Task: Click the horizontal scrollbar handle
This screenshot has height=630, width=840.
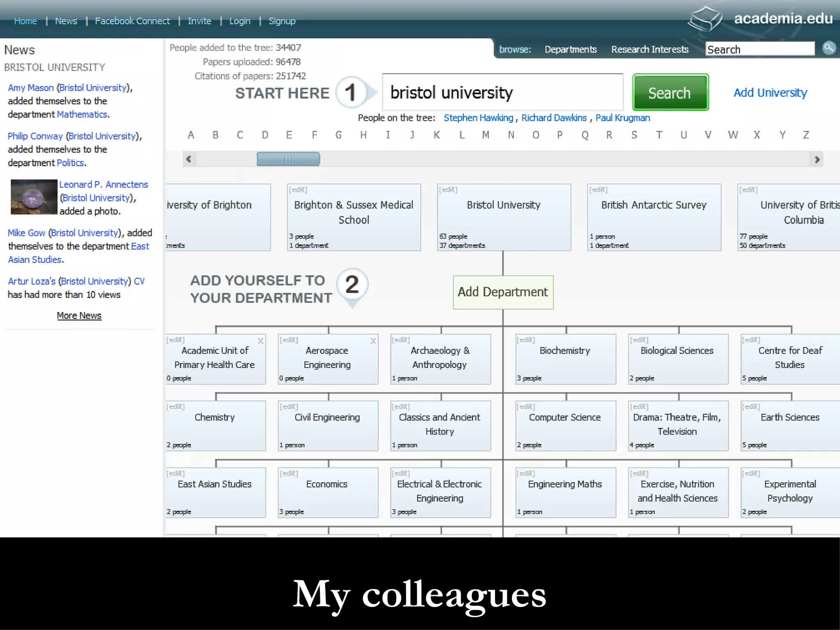Action: (x=288, y=159)
